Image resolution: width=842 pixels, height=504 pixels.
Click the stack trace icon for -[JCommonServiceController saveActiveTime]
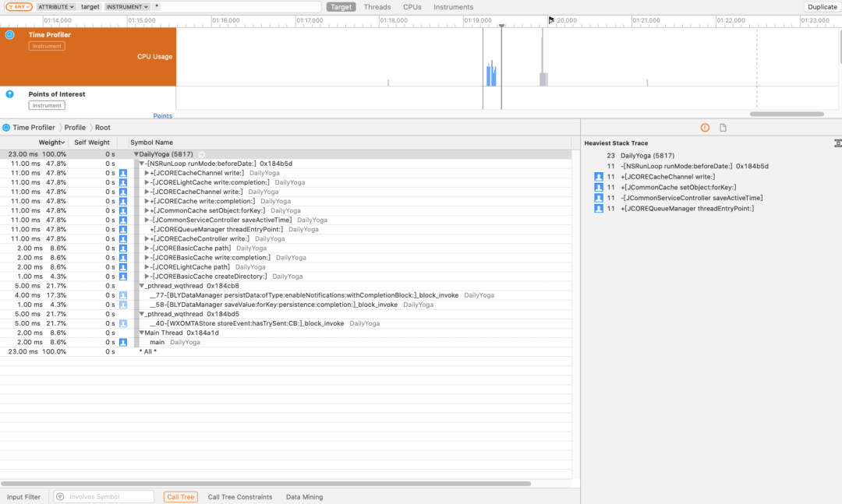point(599,198)
